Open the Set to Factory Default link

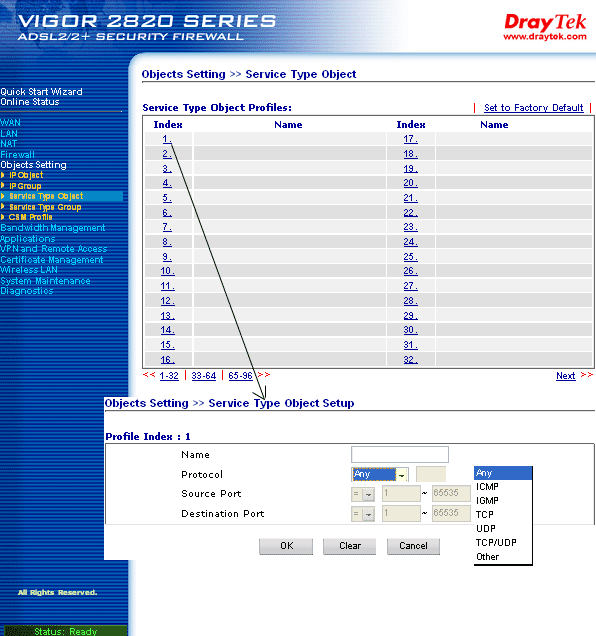click(x=534, y=108)
